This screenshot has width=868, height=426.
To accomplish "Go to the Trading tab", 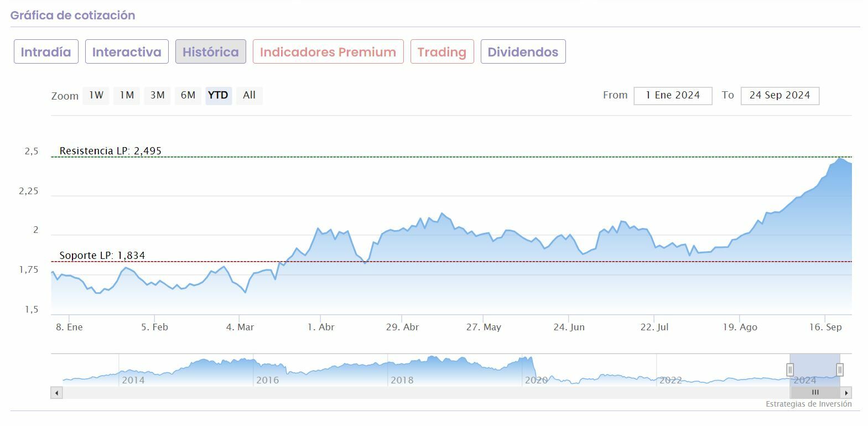I will pos(442,52).
